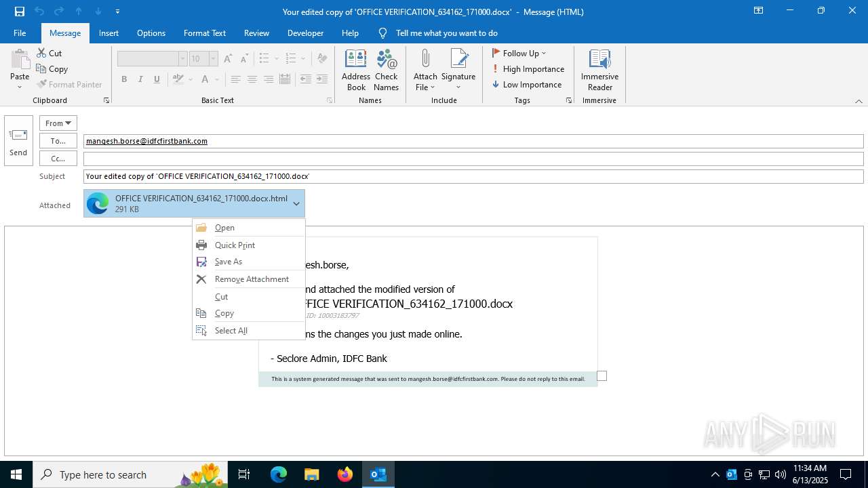The image size is (868, 488).
Task: Click the Subject text field
Action: [473, 176]
